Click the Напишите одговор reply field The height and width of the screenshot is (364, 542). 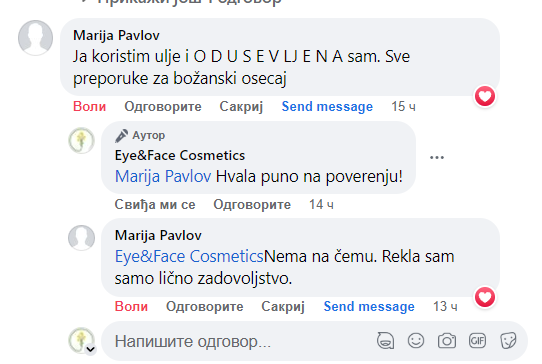[x=242, y=341]
